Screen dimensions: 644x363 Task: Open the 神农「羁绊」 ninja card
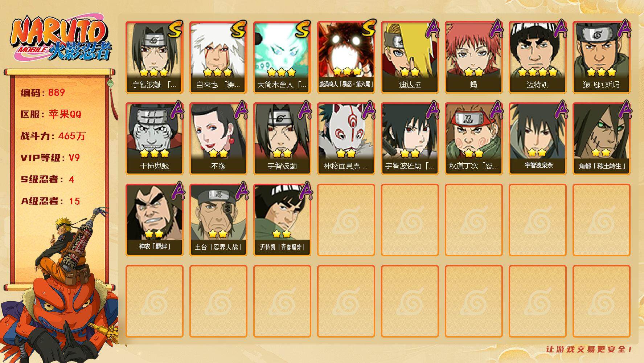(x=154, y=220)
